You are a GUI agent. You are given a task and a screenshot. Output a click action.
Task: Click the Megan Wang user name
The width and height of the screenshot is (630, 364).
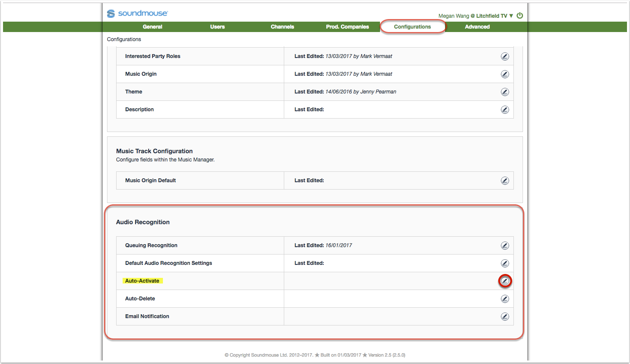pyautogui.click(x=454, y=16)
